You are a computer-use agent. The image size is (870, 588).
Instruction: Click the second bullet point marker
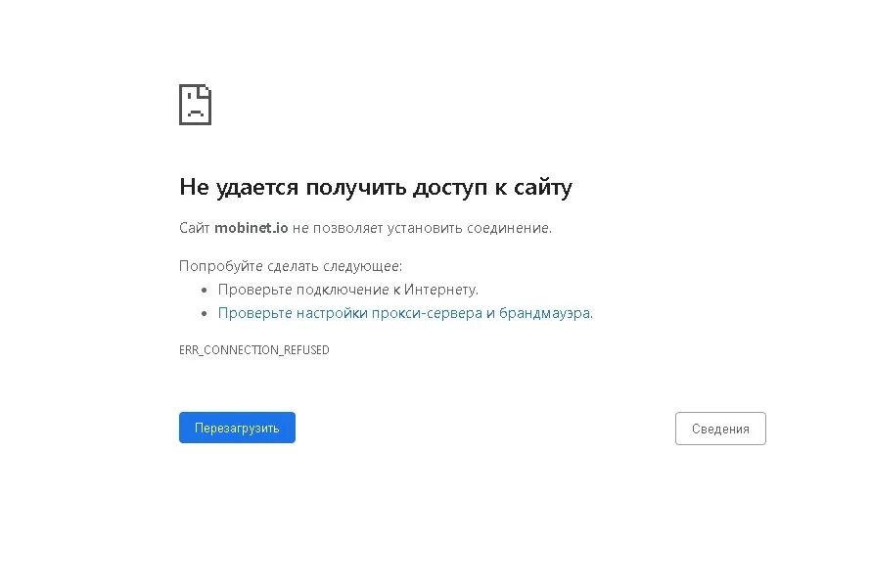[203, 312]
